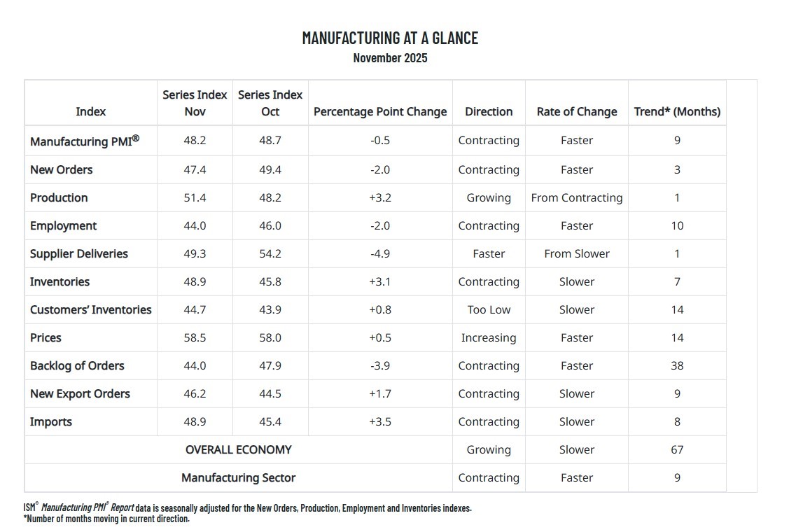Screen dimensions: 796x532
Task: Select the Employment row label
Action: (x=63, y=225)
